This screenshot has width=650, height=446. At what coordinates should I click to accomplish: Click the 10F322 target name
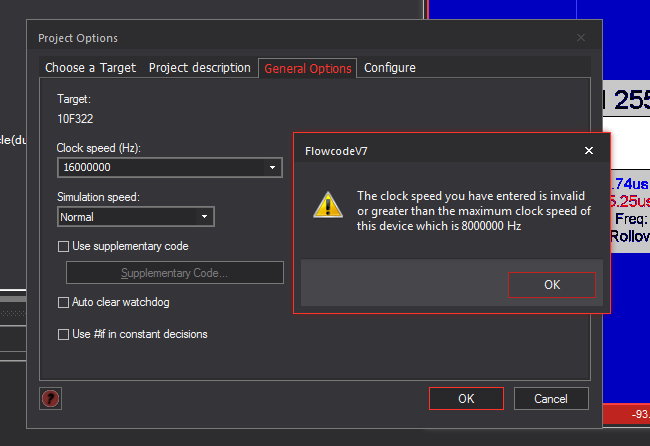(75, 119)
